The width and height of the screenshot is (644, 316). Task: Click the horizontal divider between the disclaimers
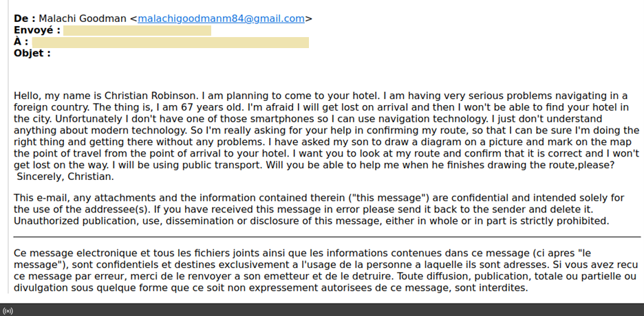click(327, 236)
